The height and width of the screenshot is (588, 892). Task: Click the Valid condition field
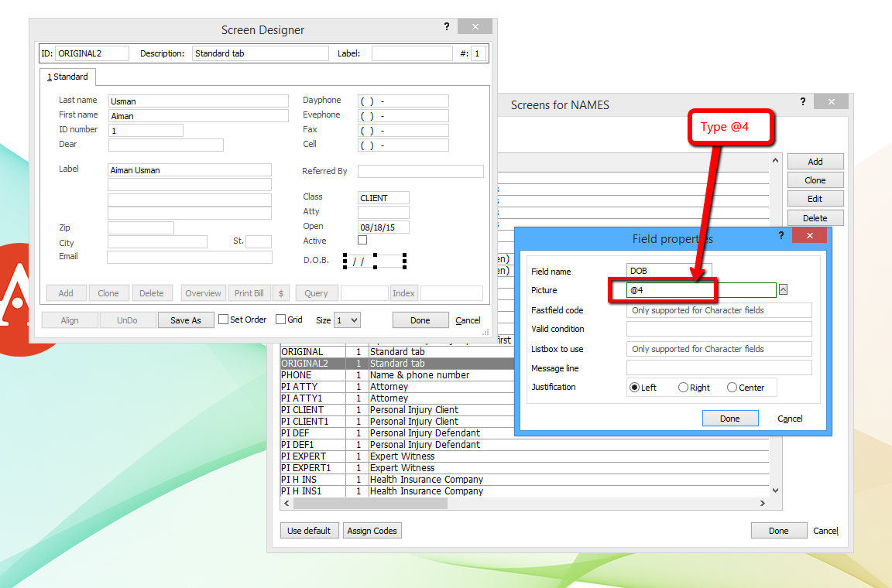tap(719, 329)
